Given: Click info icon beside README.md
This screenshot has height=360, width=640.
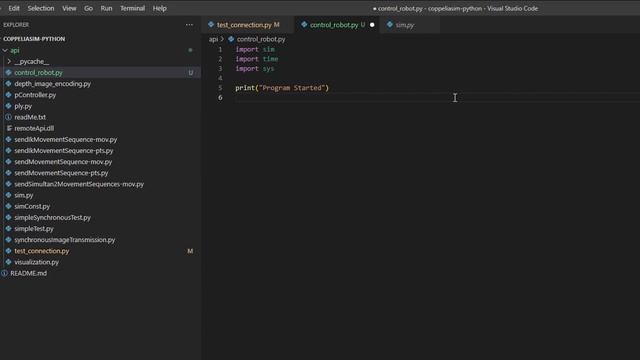Looking at the screenshot, I should click(x=4, y=273).
